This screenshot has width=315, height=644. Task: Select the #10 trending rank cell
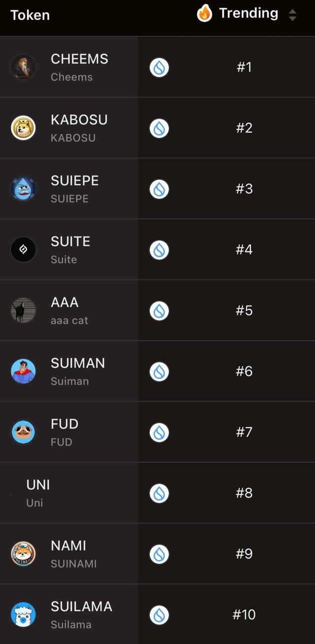tap(244, 614)
